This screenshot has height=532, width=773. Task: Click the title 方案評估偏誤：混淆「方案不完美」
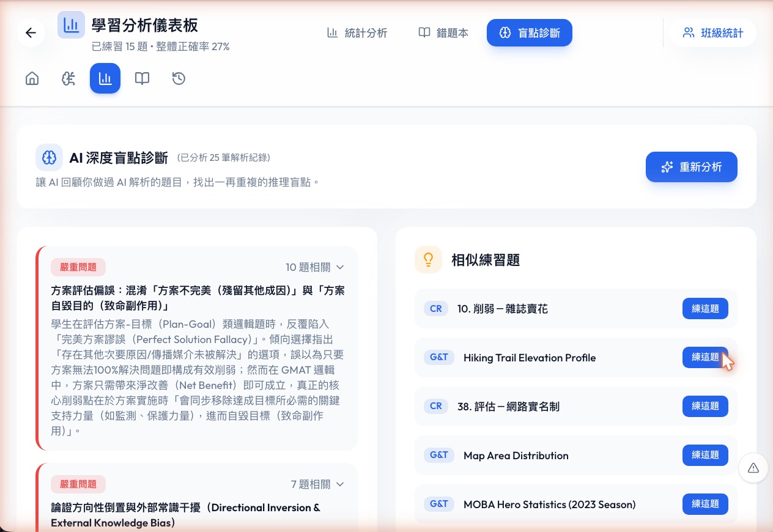click(198, 298)
